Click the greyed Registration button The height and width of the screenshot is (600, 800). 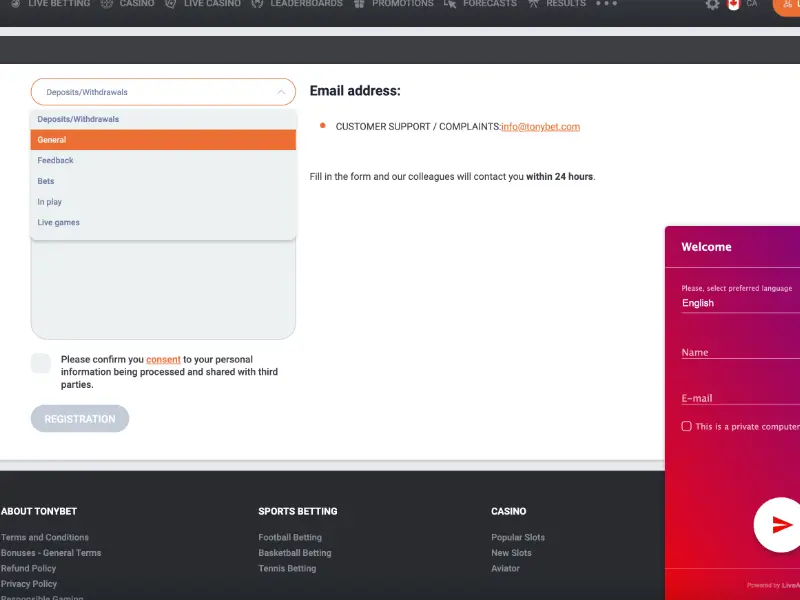click(x=80, y=419)
